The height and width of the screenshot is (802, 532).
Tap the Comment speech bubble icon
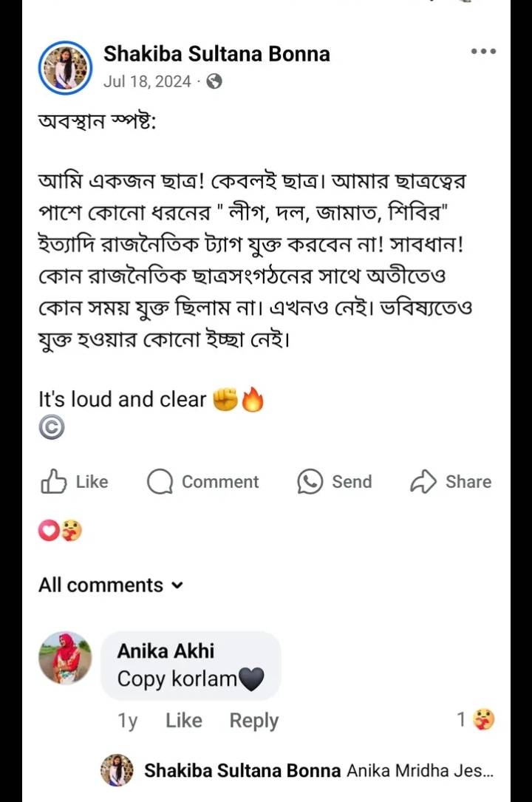point(160,482)
